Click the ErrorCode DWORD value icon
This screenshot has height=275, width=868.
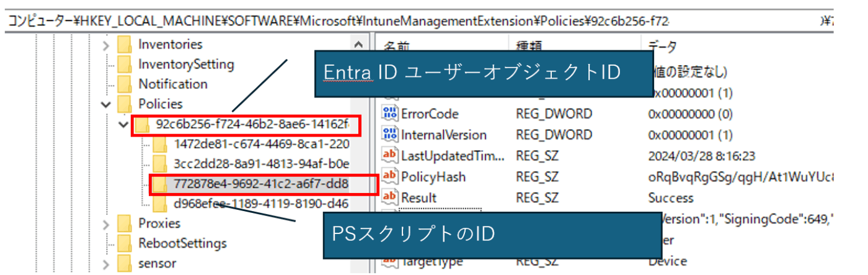tap(390, 114)
